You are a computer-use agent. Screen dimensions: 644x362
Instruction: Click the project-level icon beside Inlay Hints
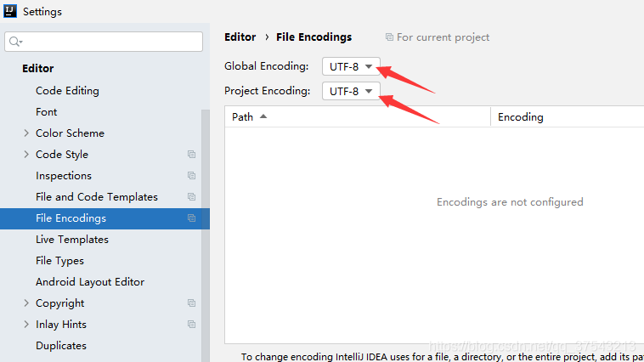pos(191,325)
